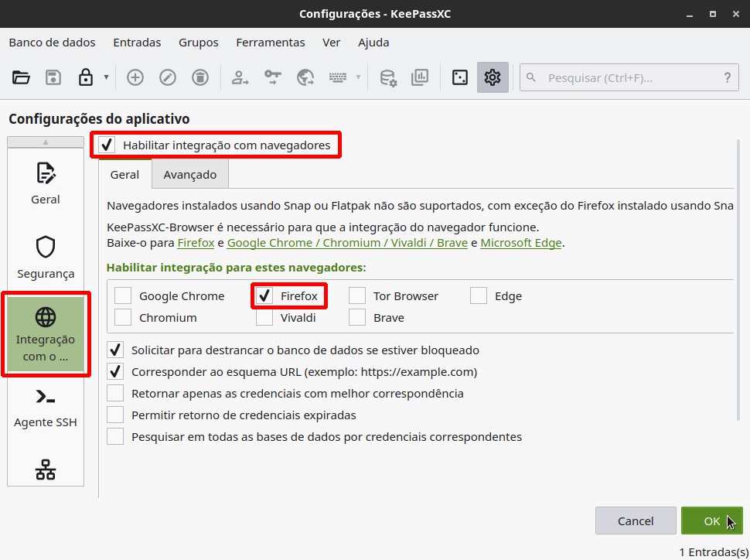Copy URL with globe icon
The image size is (750, 560).
pos(305,77)
